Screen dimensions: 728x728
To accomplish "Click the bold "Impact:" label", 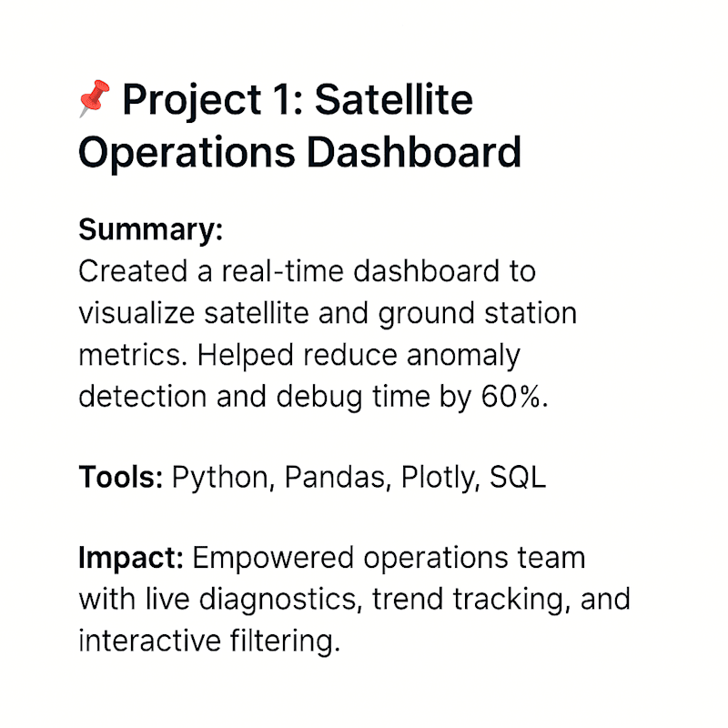I will pos(131,558).
